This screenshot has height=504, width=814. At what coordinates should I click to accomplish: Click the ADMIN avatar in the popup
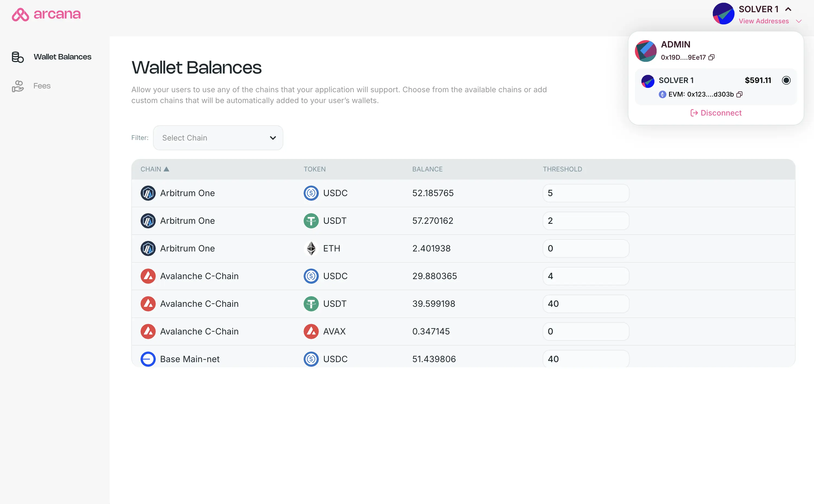point(646,51)
